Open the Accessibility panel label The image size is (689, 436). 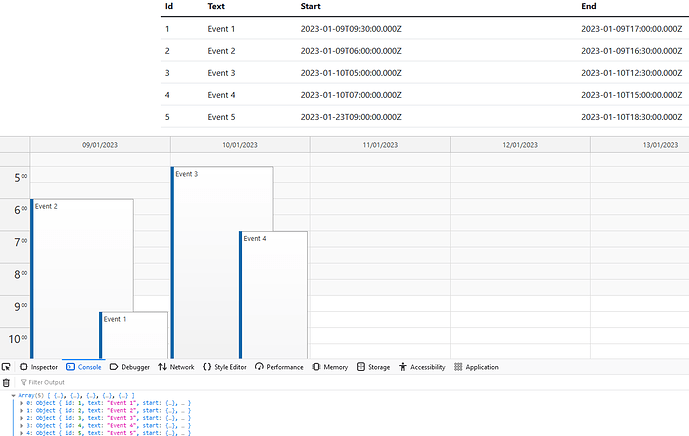coord(428,367)
